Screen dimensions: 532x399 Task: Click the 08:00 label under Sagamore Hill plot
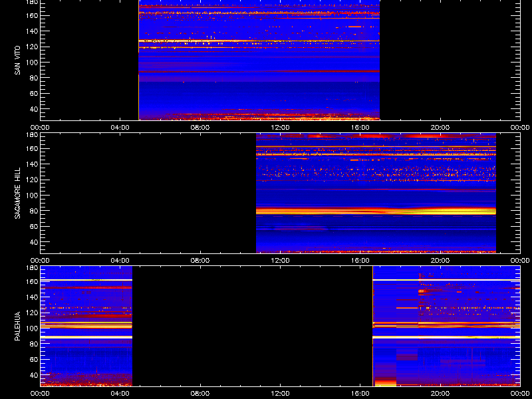point(200,261)
